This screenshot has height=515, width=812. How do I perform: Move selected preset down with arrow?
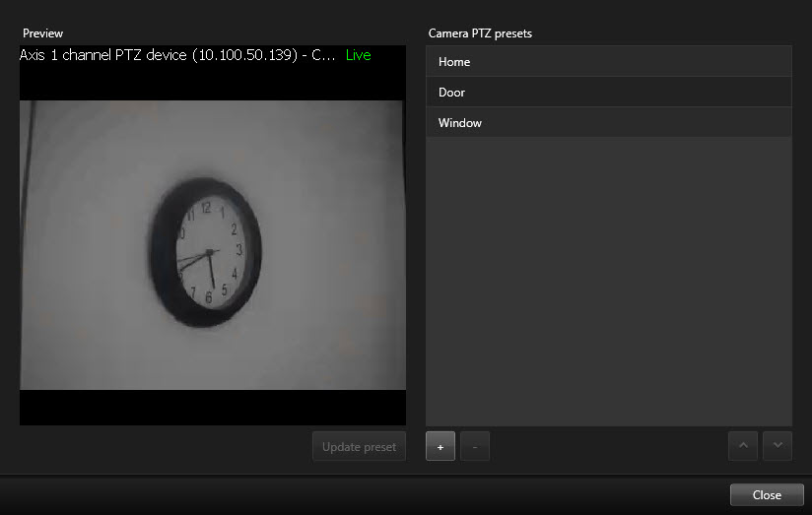[778, 446]
